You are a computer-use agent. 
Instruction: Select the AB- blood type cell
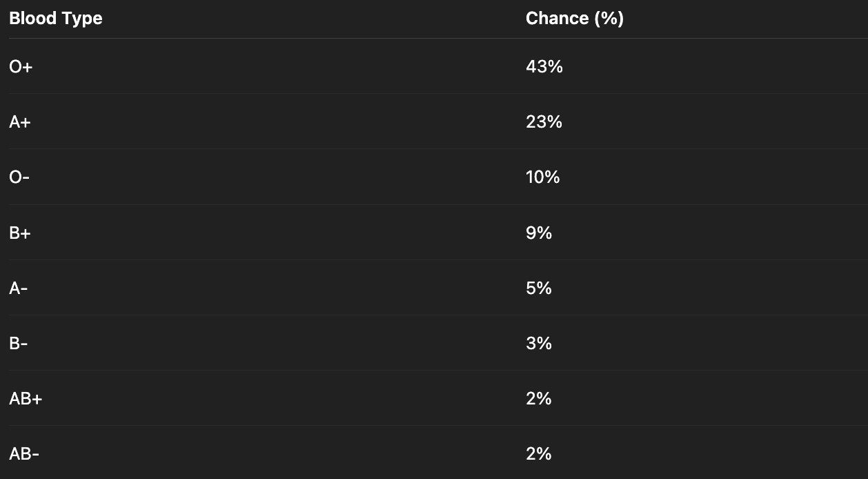click(24, 454)
